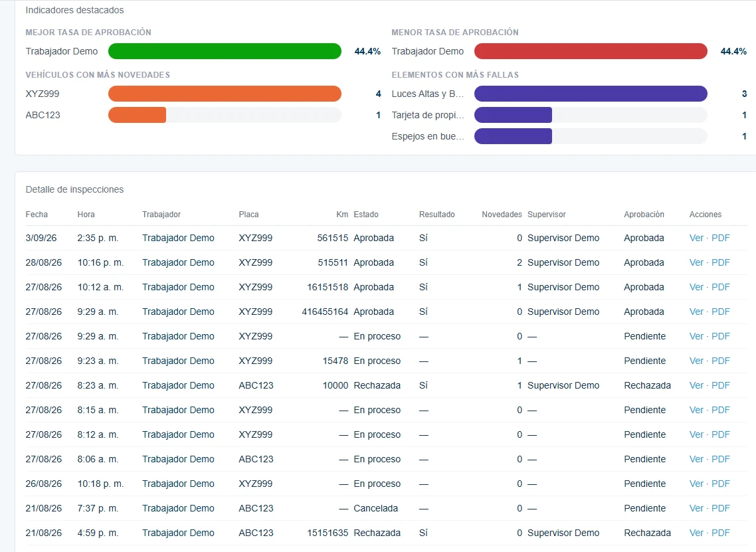View the cancelled 7:37 p. m. inspection via Ver
Screen dimensions: 756x552
[696, 509]
